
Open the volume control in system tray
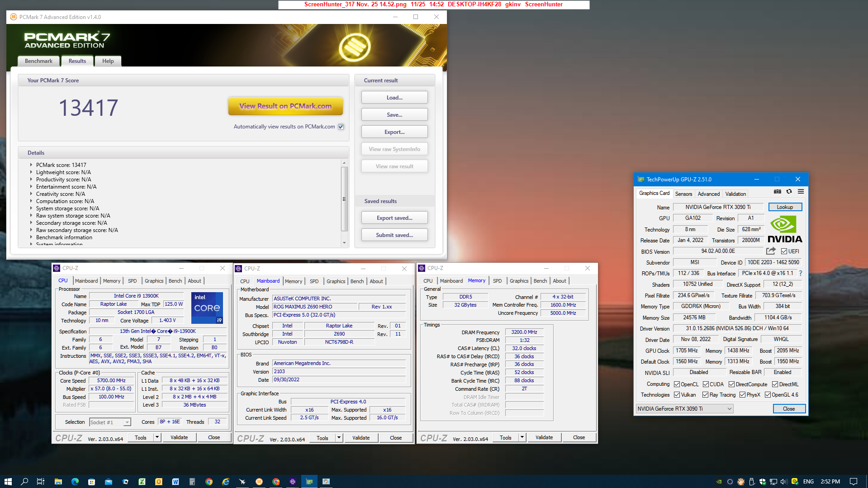pyautogui.click(x=784, y=482)
